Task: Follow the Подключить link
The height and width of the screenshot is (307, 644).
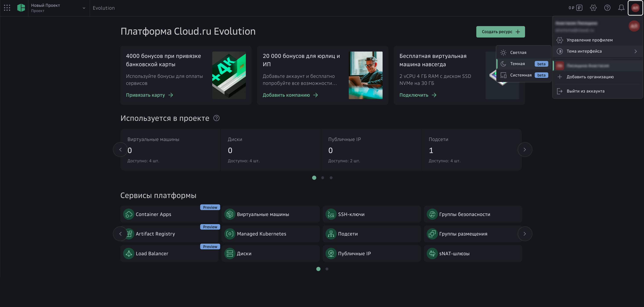Action: pos(418,95)
